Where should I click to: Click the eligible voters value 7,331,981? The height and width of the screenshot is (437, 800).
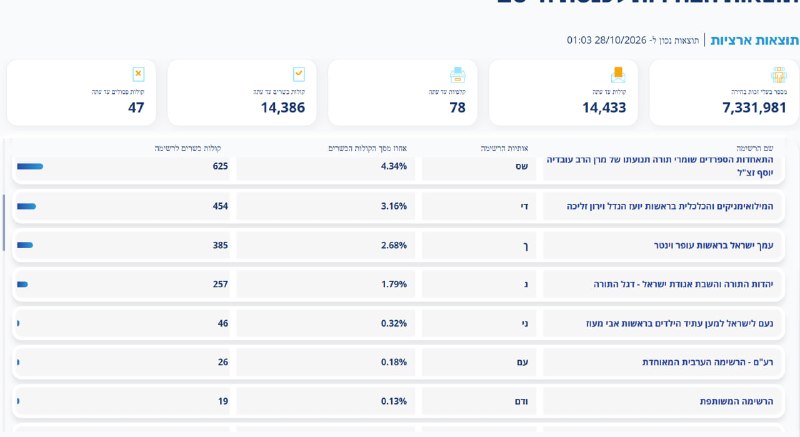(754, 108)
